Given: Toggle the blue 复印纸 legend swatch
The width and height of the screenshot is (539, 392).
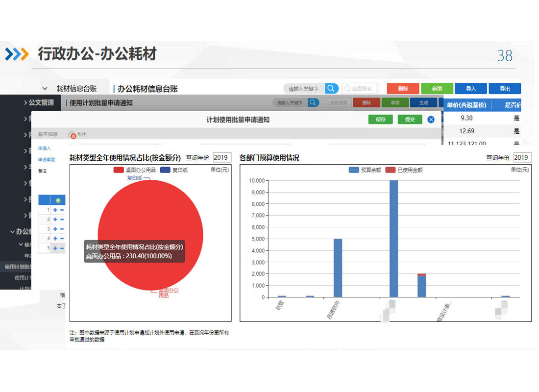Looking at the screenshot, I should pos(165,170).
